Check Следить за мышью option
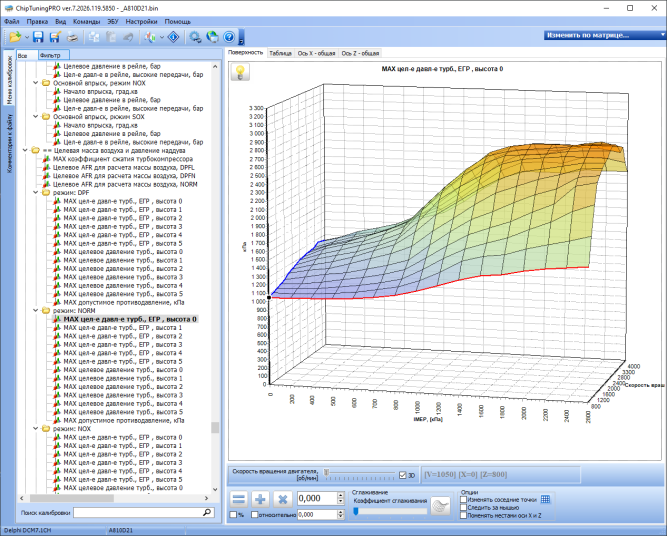Image resolution: width=667 pixels, height=536 pixels. click(464, 507)
